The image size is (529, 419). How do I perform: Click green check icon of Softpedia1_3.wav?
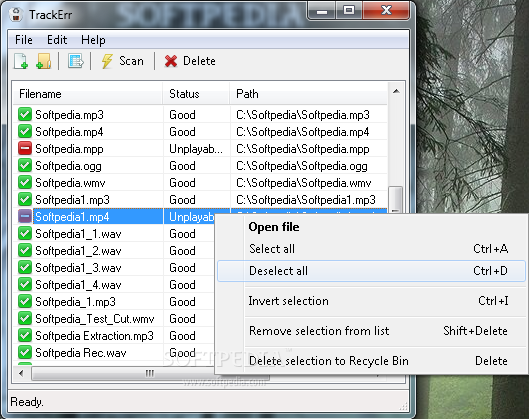[25, 268]
